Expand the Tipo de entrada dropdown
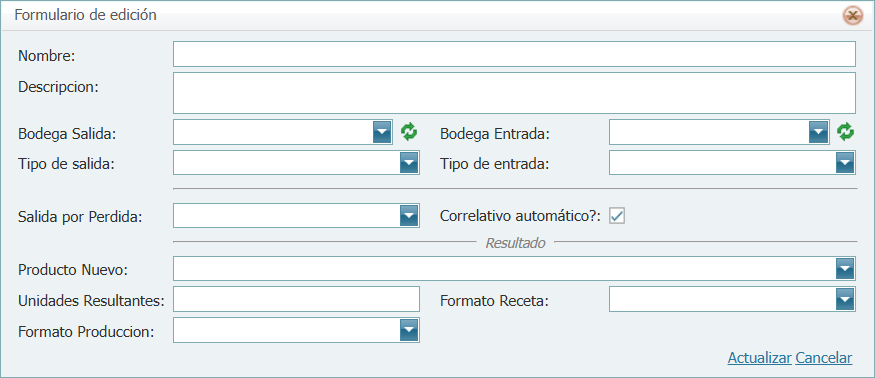The image size is (875, 378). (x=845, y=163)
